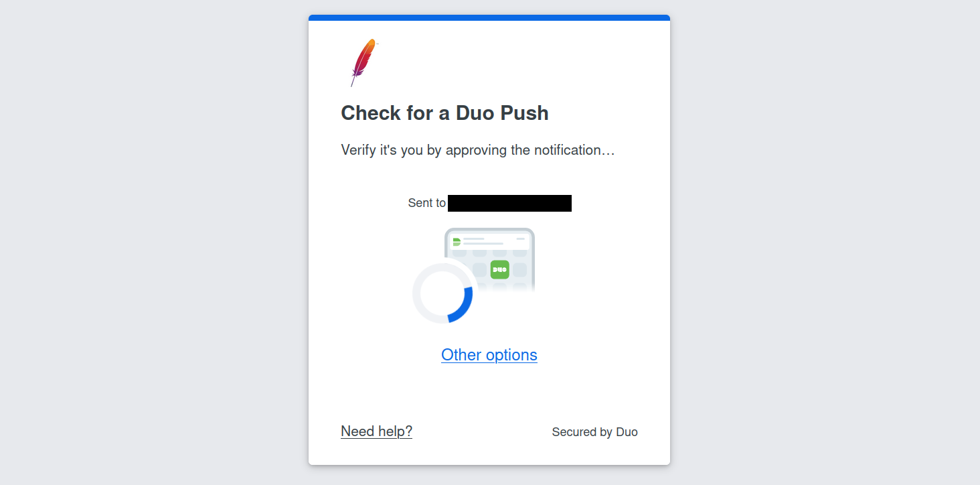The width and height of the screenshot is (980, 485).
Task: Click the circular loading spinner
Action: (443, 292)
